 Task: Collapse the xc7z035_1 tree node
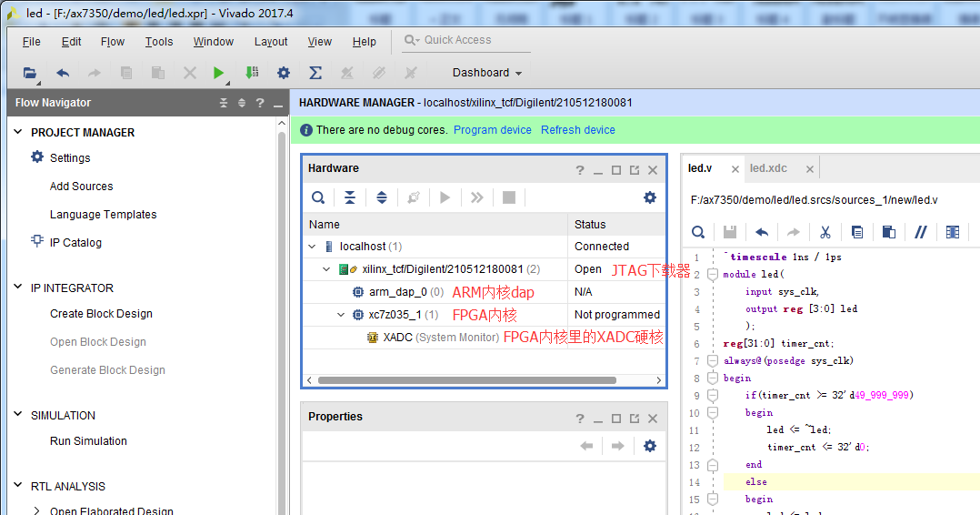tap(341, 315)
